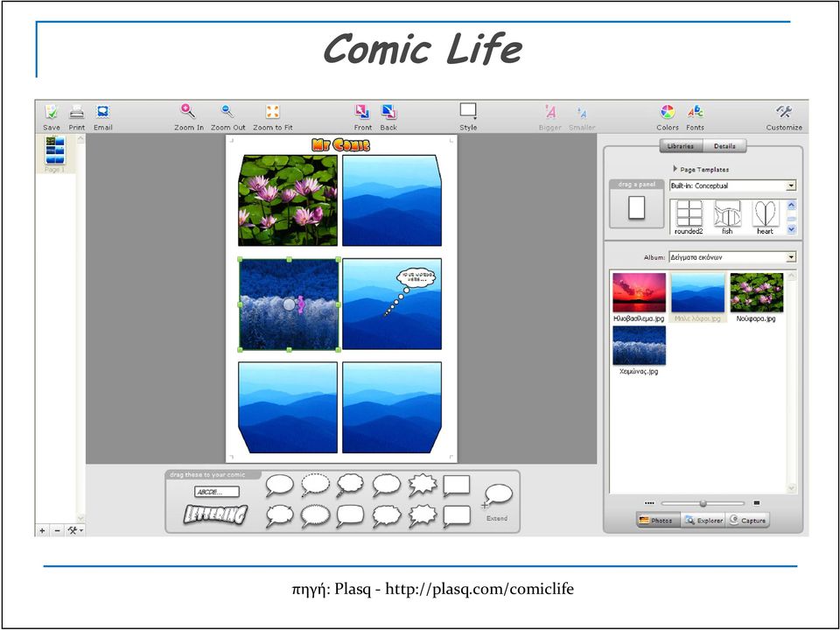The image size is (840, 630).
Task: Select the blue hills photo thumbnail
Action: point(697,292)
